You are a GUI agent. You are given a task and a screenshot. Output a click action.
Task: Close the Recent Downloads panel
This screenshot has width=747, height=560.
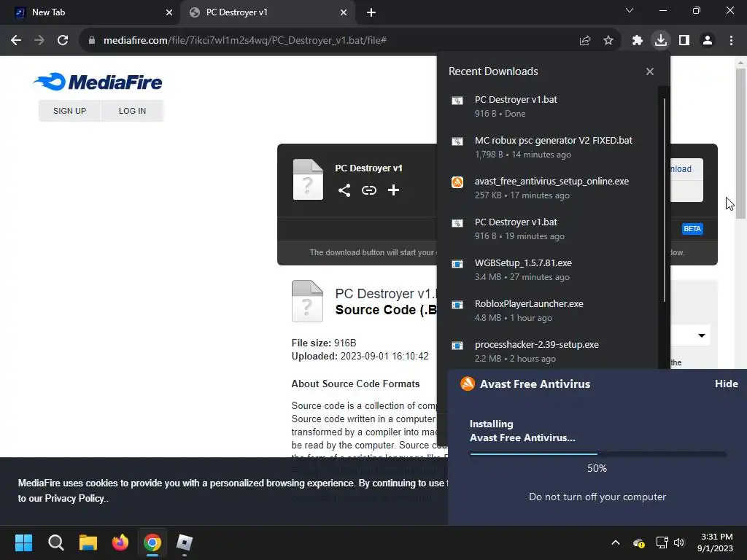coord(650,71)
